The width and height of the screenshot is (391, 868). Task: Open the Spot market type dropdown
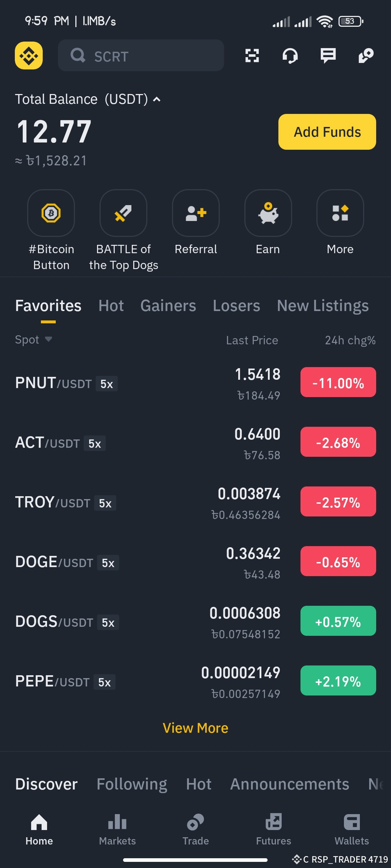point(34,340)
